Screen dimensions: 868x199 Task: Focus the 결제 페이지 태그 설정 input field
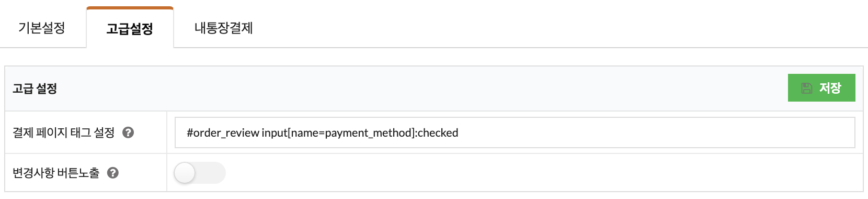pos(515,132)
